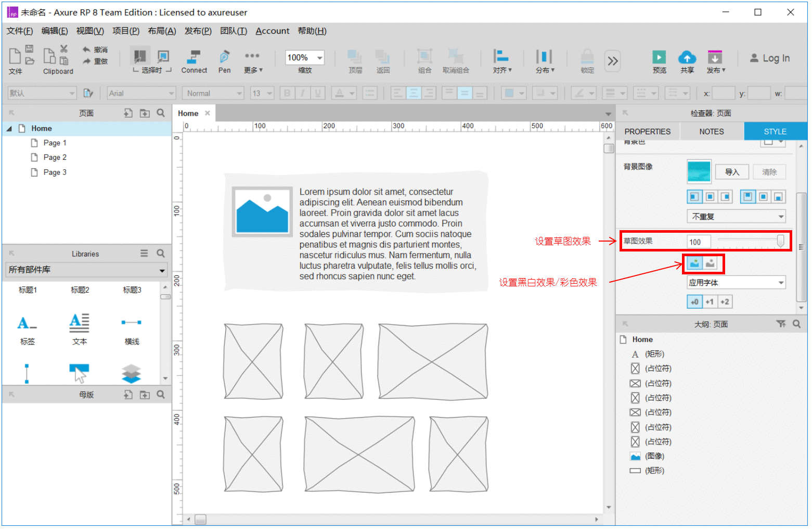The width and height of the screenshot is (812, 529).
Task: Click the Cut scissors icon
Action: coord(63,49)
